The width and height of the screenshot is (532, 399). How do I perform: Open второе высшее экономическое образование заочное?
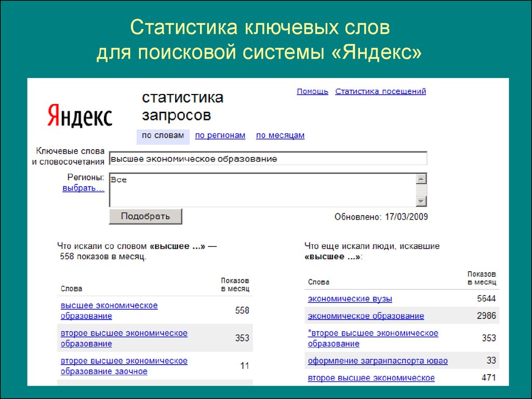[x=124, y=366]
